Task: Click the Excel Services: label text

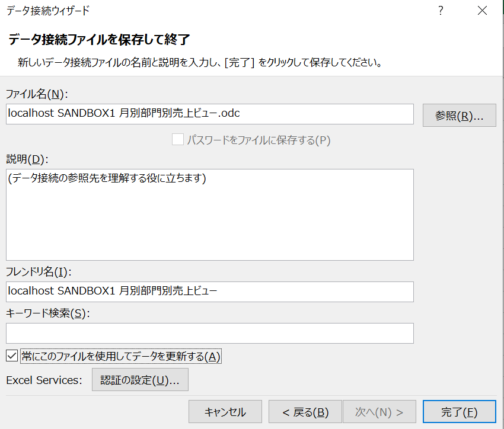Action: tap(39, 379)
